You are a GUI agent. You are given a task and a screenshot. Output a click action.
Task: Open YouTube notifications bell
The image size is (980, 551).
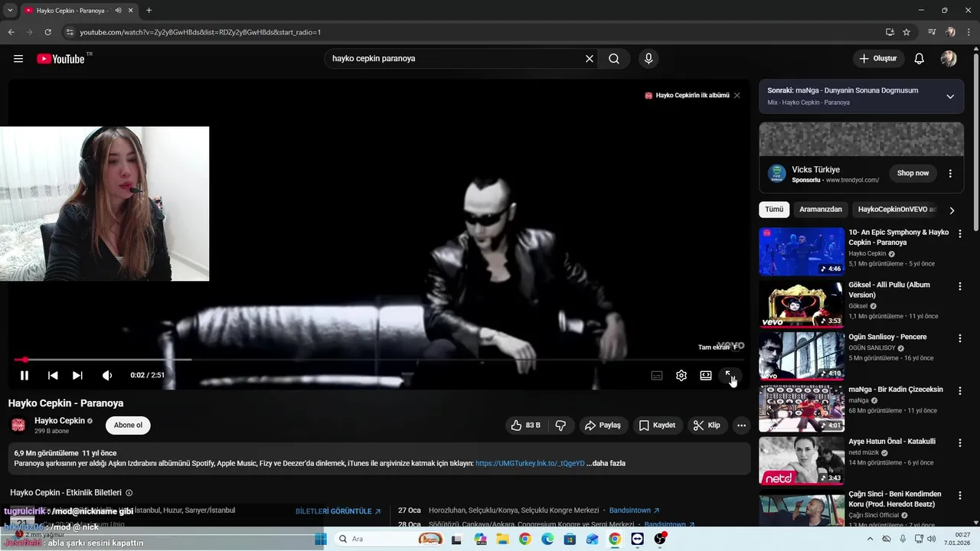[x=920, y=58]
